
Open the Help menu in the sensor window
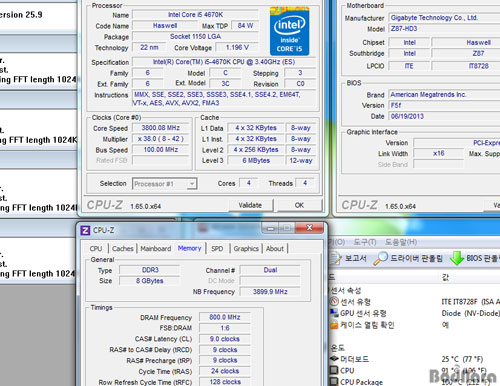click(401, 242)
